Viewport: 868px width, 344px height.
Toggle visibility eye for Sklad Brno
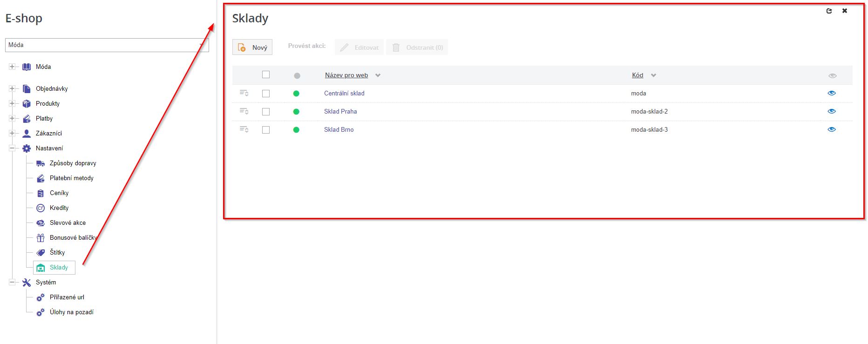click(832, 129)
